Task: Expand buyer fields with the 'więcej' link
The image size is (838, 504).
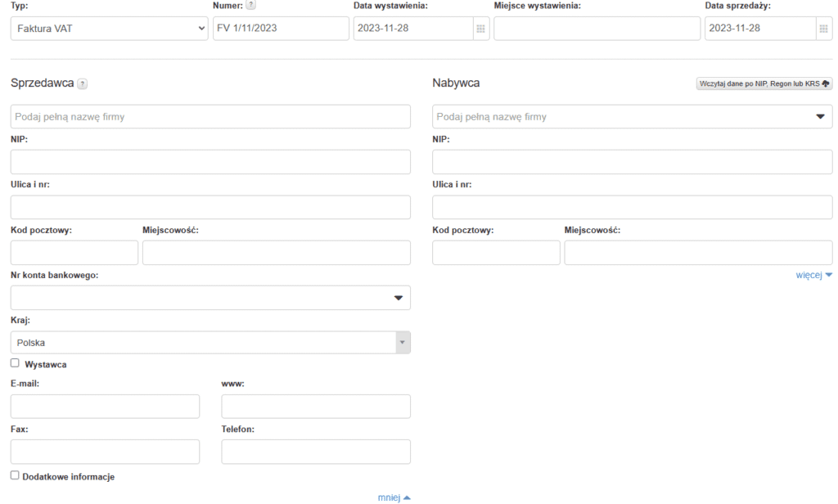Action: pos(813,276)
